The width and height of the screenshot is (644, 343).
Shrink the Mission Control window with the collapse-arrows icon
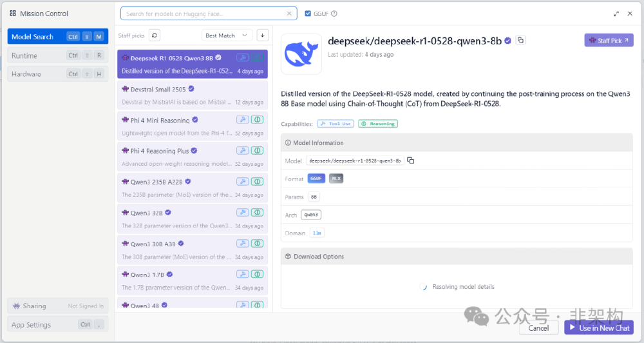pos(616,14)
